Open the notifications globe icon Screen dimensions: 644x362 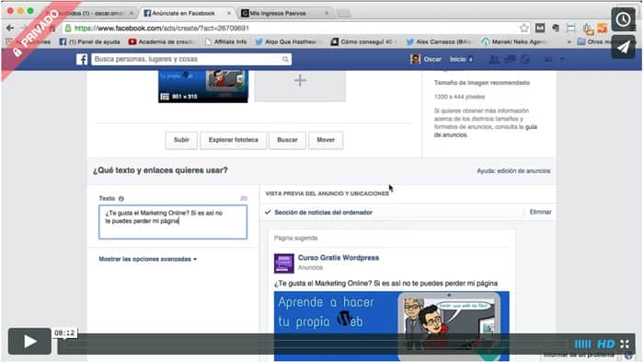[x=525, y=59]
